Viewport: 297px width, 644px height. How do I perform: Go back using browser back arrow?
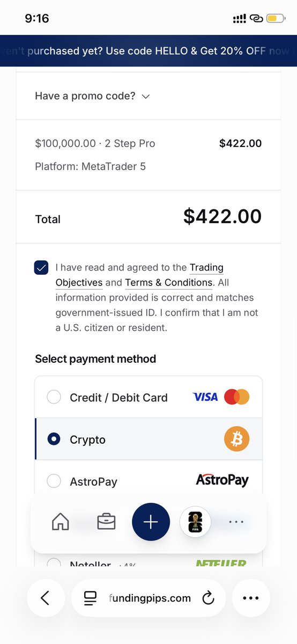[46, 598]
